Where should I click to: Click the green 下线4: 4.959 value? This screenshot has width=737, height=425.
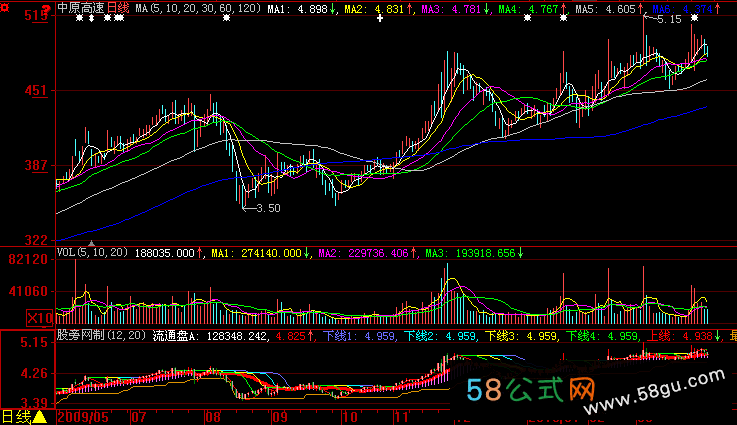(602, 336)
